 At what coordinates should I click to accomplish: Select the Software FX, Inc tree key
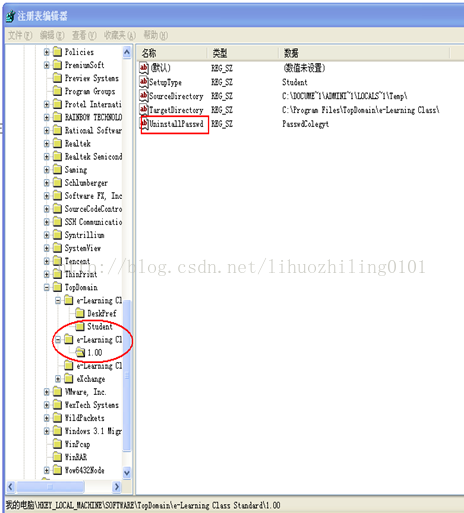click(93, 196)
